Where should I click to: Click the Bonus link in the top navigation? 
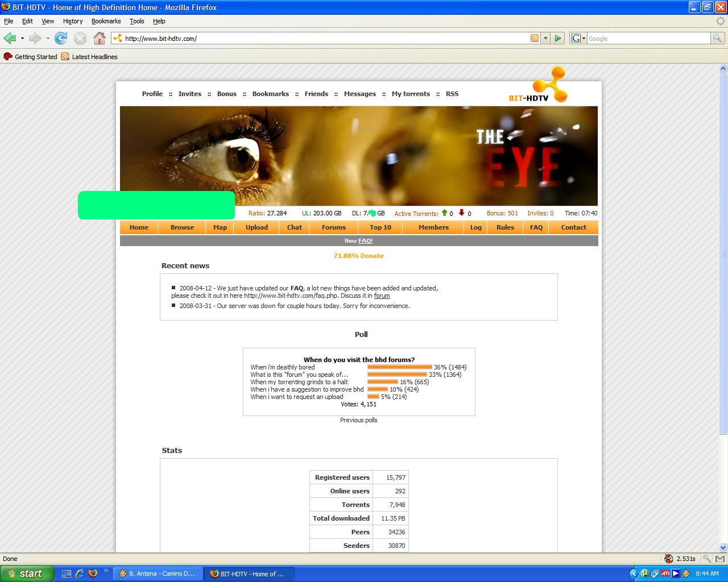pyautogui.click(x=227, y=94)
